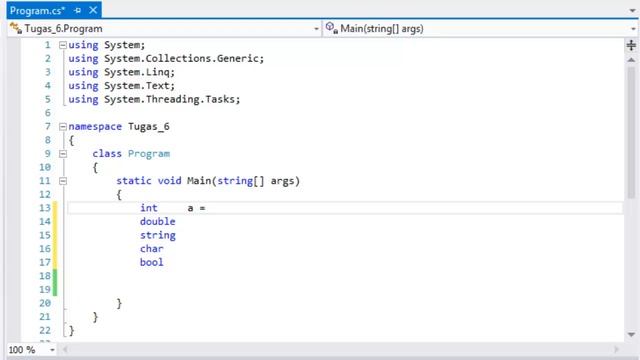Click line number 18 in the margin
The width and height of the screenshot is (640, 360).
pos(45,276)
